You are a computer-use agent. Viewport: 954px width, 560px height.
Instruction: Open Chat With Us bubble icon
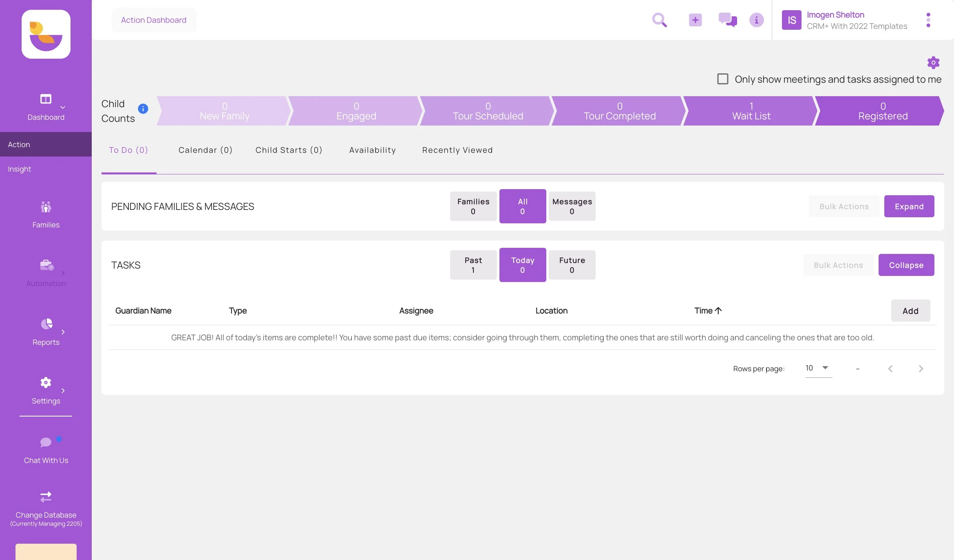click(x=46, y=442)
